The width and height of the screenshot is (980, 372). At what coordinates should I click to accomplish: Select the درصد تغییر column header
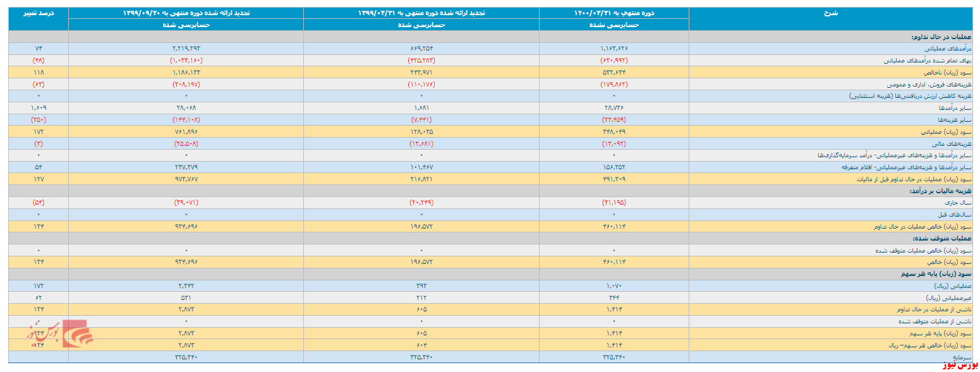(x=38, y=13)
